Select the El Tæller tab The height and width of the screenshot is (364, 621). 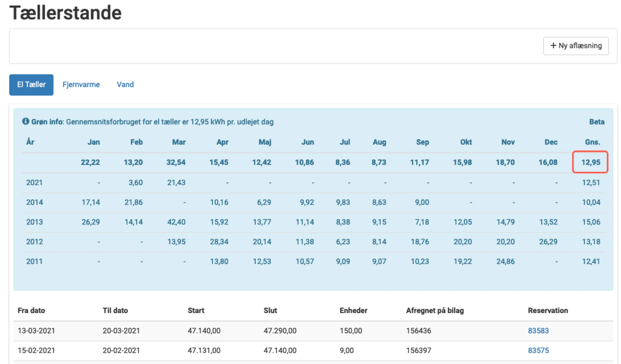[31, 85]
